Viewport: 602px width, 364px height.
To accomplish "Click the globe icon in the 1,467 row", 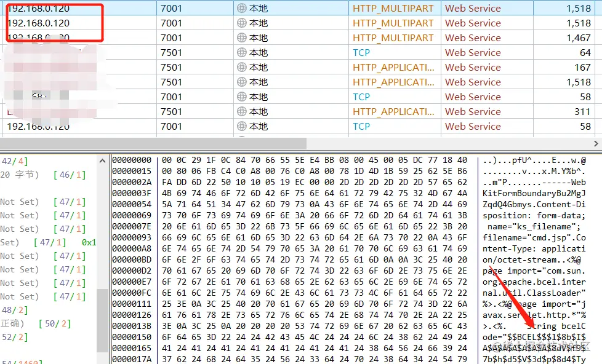I will (x=241, y=38).
